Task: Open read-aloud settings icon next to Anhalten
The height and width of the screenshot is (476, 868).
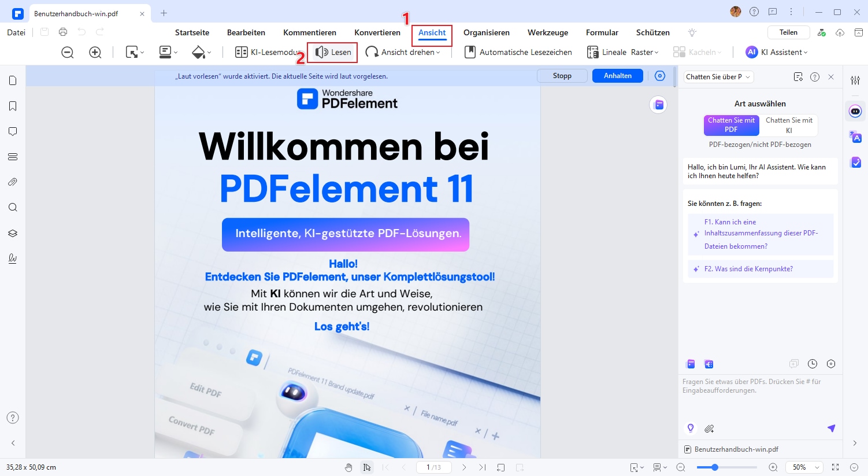Action: pos(660,76)
